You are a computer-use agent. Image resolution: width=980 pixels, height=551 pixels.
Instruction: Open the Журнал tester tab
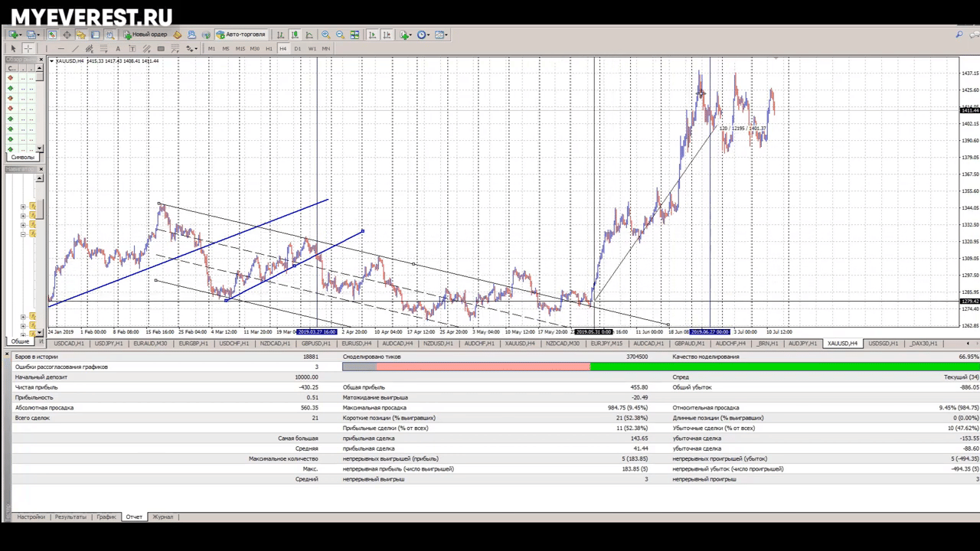tap(163, 517)
